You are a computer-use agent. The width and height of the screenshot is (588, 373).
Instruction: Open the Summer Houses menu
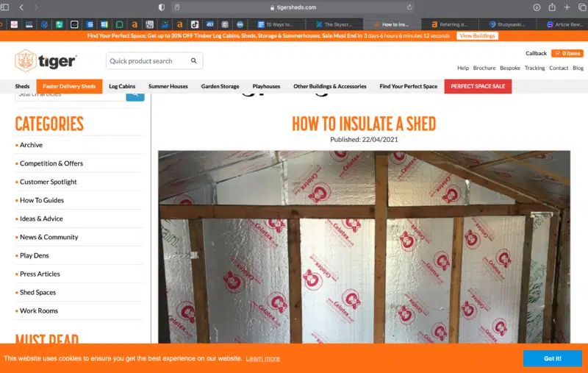[x=168, y=86]
